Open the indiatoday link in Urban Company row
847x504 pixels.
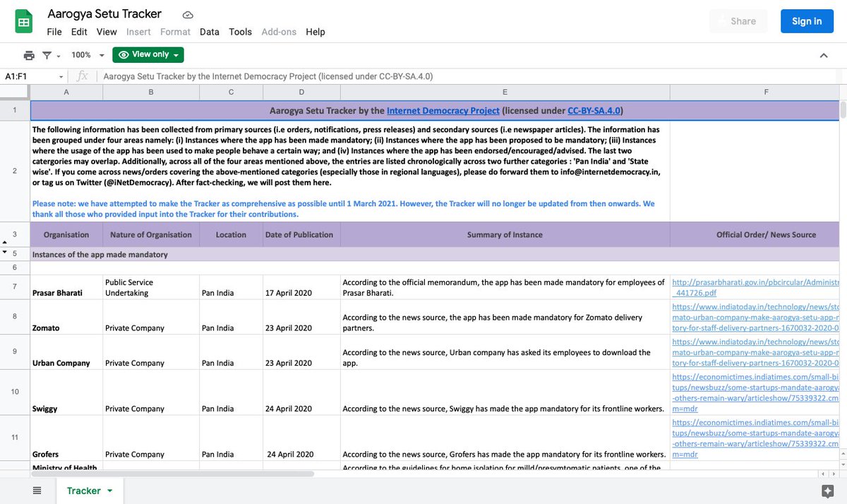pos(755,352)
